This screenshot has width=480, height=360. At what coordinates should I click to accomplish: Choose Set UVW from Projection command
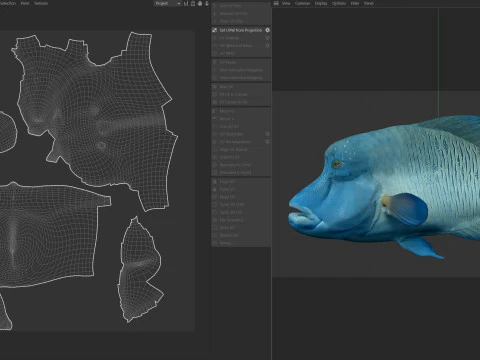pyautogui.click(x=241, y=30)
